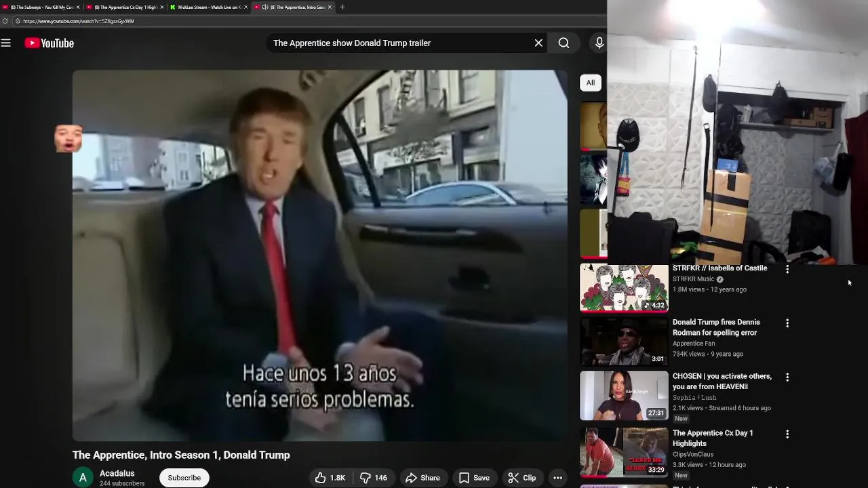This screenshot has width=868, height=488.
Task: Open the Acadalus channel name link
Action: [117, 473]
